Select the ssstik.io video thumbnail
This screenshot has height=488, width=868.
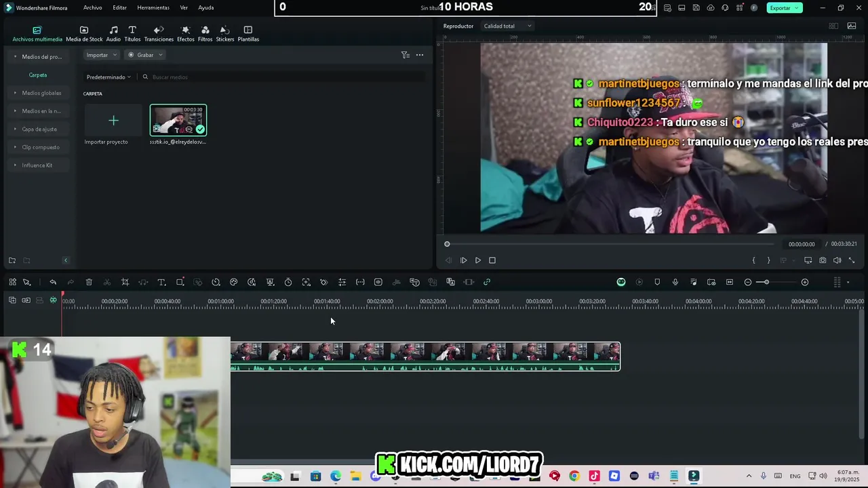(178, 121)
